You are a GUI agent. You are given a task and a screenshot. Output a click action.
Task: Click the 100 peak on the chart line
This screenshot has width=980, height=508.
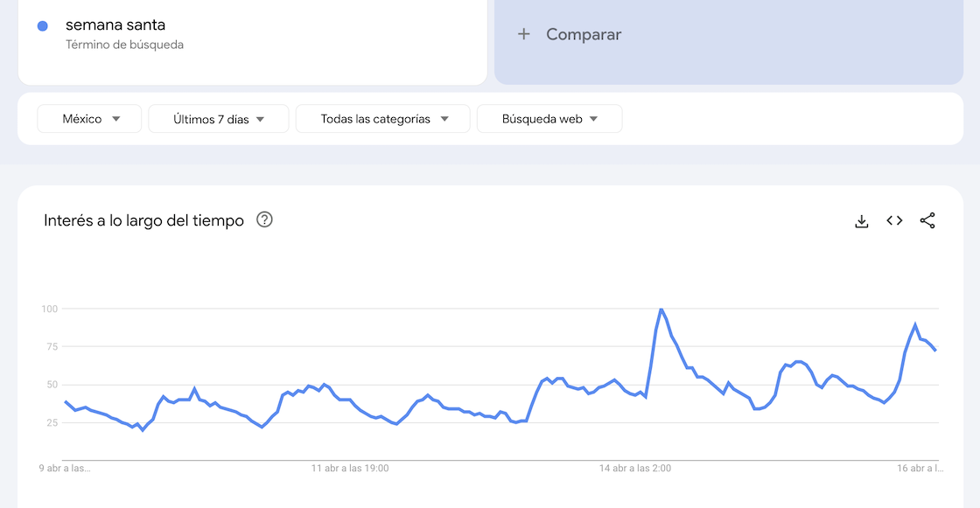coord(661,310)
